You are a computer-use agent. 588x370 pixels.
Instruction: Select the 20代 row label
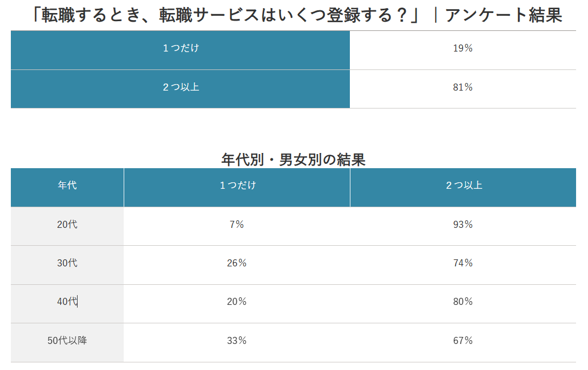[x=67, y=224]
